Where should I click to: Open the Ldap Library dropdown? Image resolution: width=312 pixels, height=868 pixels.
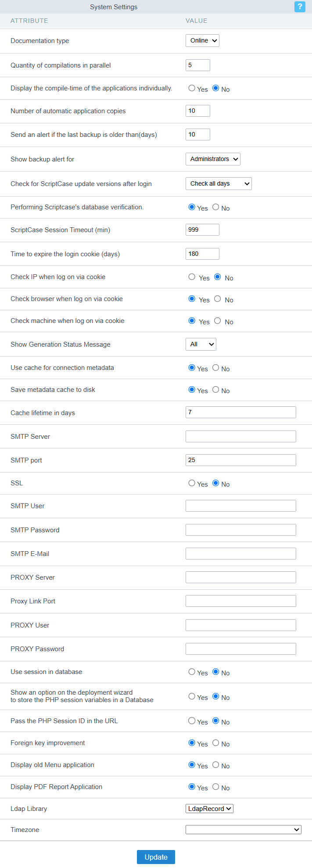tap(209, 808)
